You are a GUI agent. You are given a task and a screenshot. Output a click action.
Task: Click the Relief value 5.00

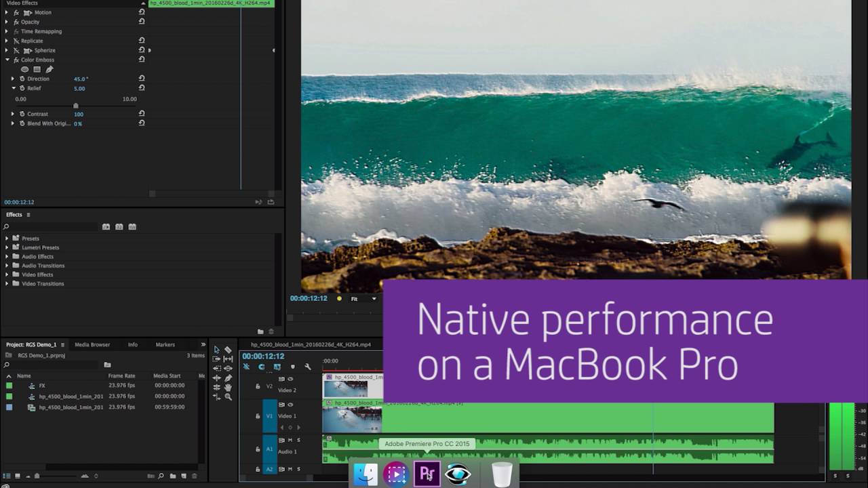coord(79,88)
